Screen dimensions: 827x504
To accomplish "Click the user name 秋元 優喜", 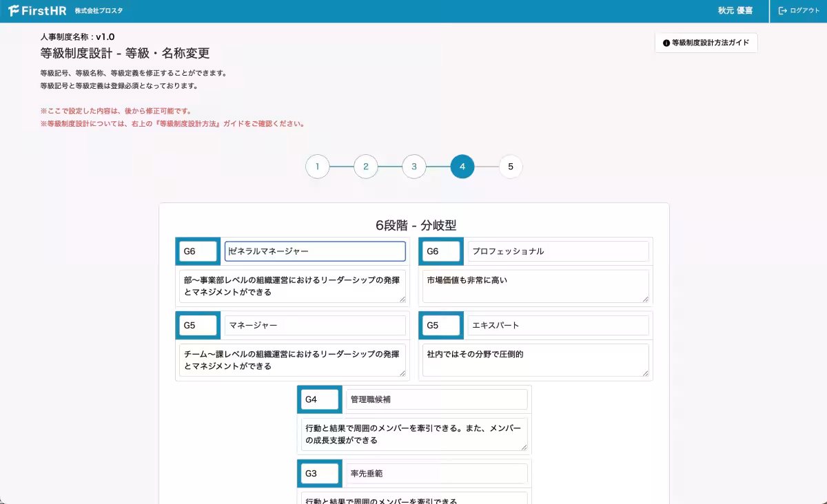I will click(737, 10).
